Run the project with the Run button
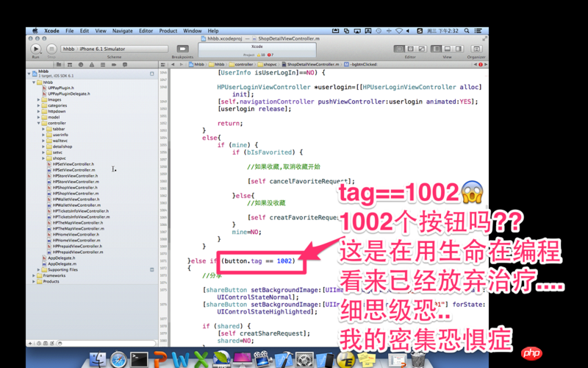The image size is (588, 368). pos(35,49)
